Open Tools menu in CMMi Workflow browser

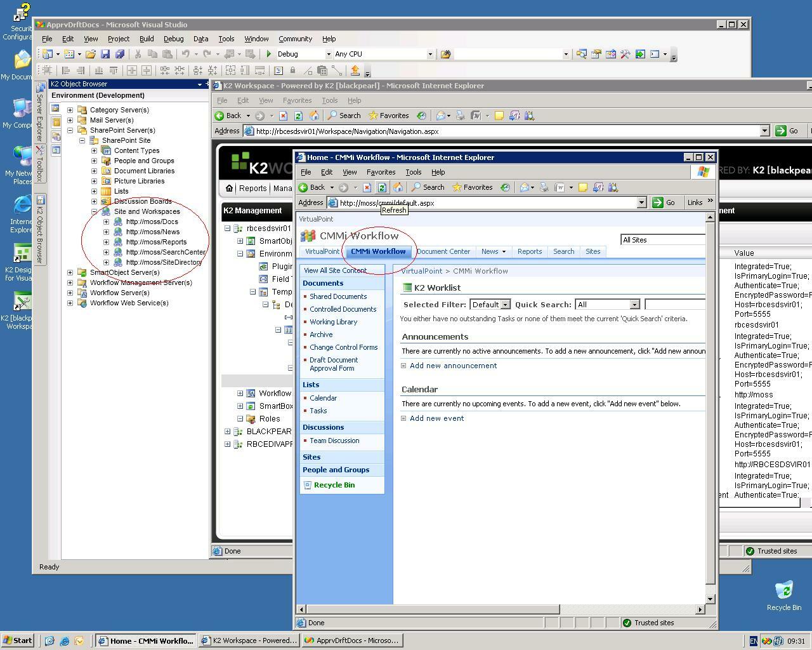(413, 172)
